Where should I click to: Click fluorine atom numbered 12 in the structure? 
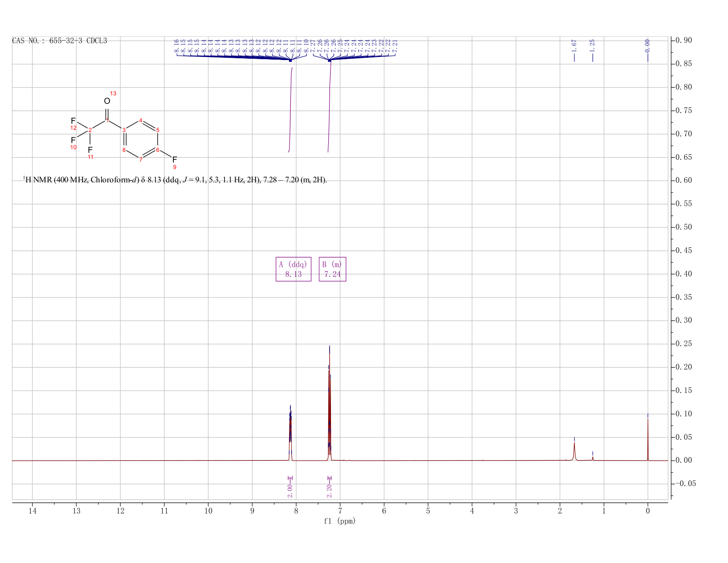click(x=73, y=121)
